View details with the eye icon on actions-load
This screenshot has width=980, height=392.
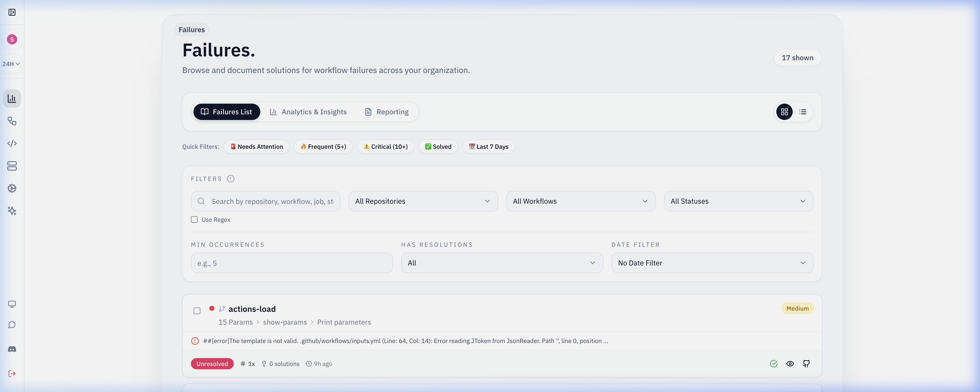[790, 363]
